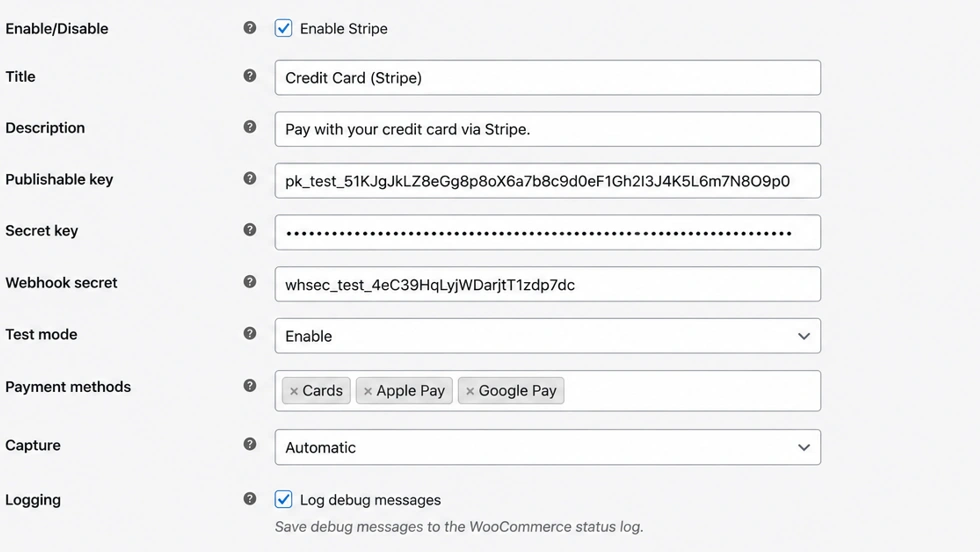This screenshot has width=980, height=552.
Task: Click empty area of Payment methods multi-select
Action: (x=691, y=391)
